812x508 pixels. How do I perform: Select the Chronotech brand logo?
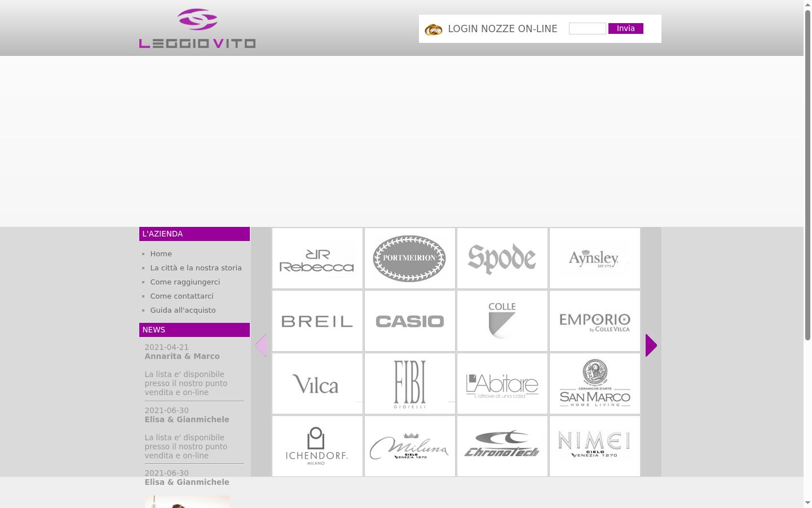pyautogui.click(x=502, y=446)
